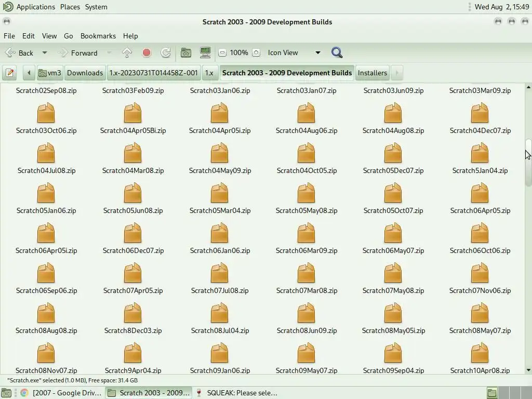Viewport: 532px width, 399px height.
Task: Click the Forward navigation button
Action: [x=79, y=53]
